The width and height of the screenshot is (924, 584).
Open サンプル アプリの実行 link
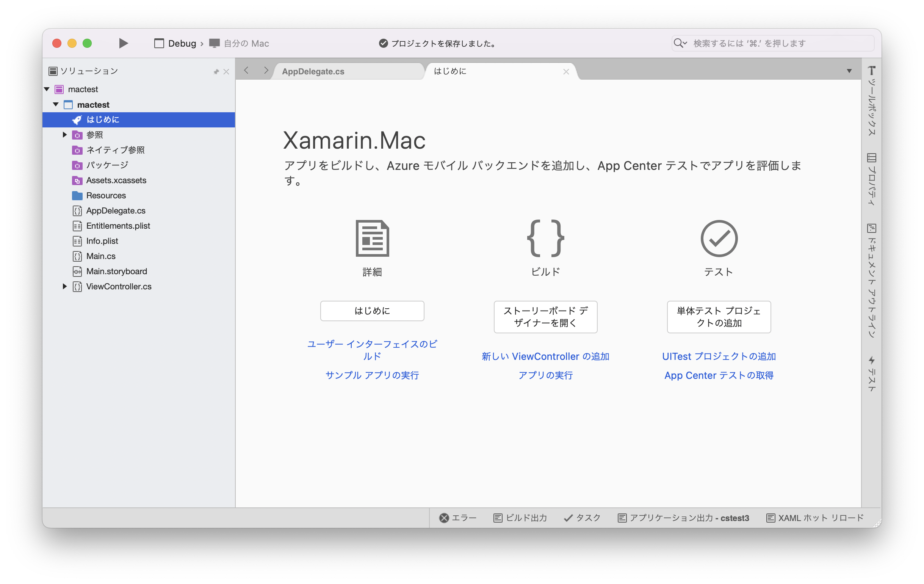pos(372,375)
